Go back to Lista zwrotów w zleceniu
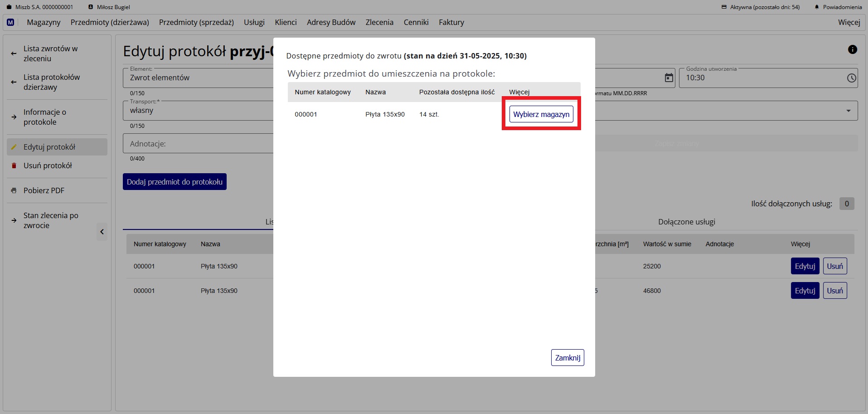 [50, 54]
